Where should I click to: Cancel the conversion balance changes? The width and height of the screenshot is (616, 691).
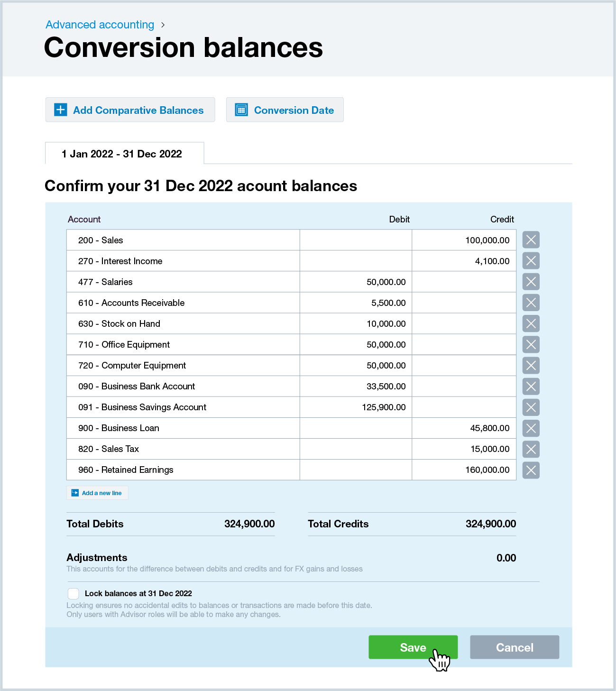(x=515, y=647)
